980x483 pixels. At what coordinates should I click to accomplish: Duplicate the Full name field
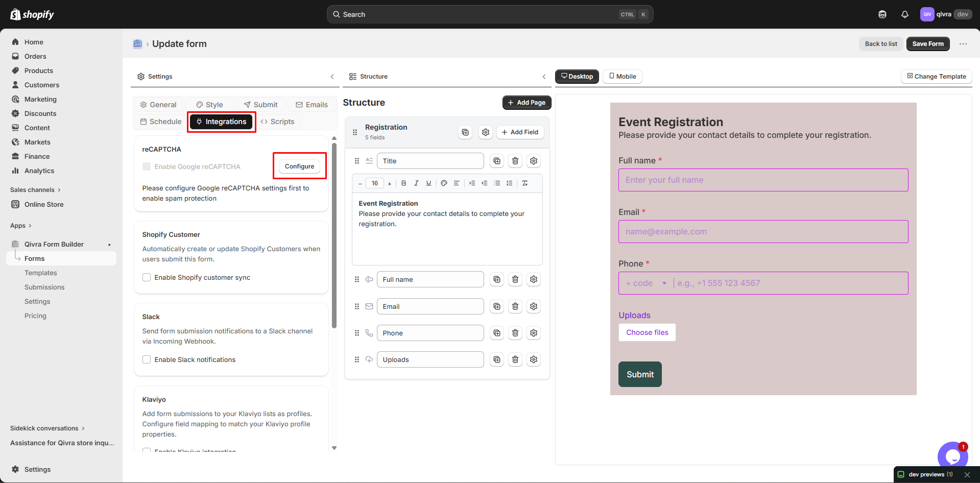tap(497, 279)
